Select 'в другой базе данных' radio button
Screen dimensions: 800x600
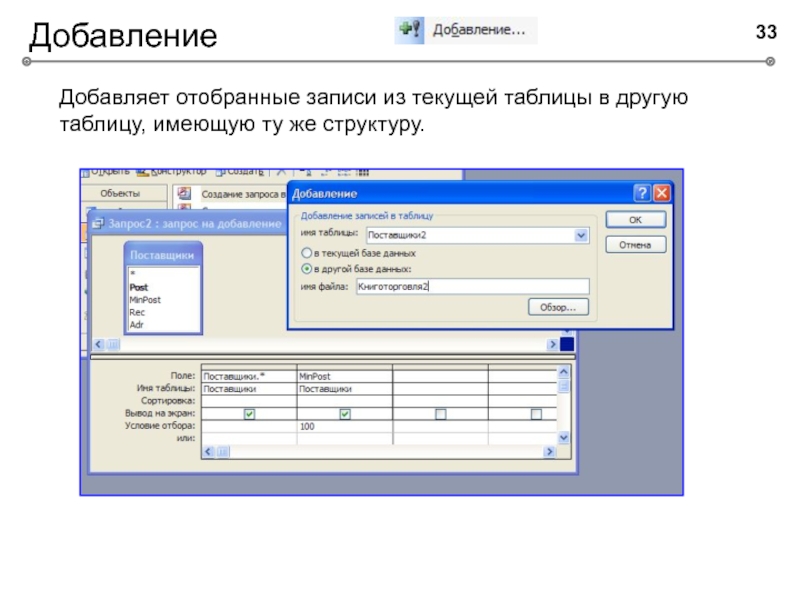pyautogui.click(x=307, y=268)
